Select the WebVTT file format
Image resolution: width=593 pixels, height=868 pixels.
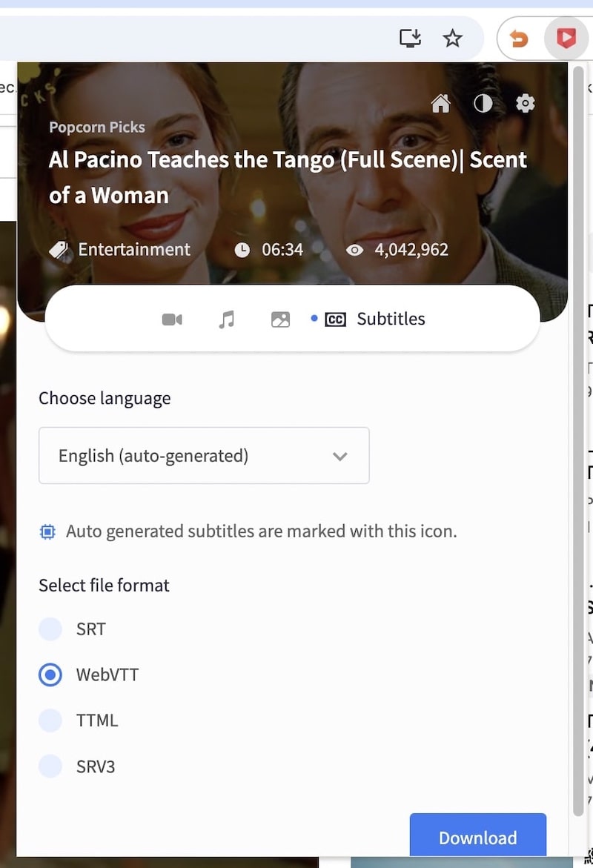50,675
